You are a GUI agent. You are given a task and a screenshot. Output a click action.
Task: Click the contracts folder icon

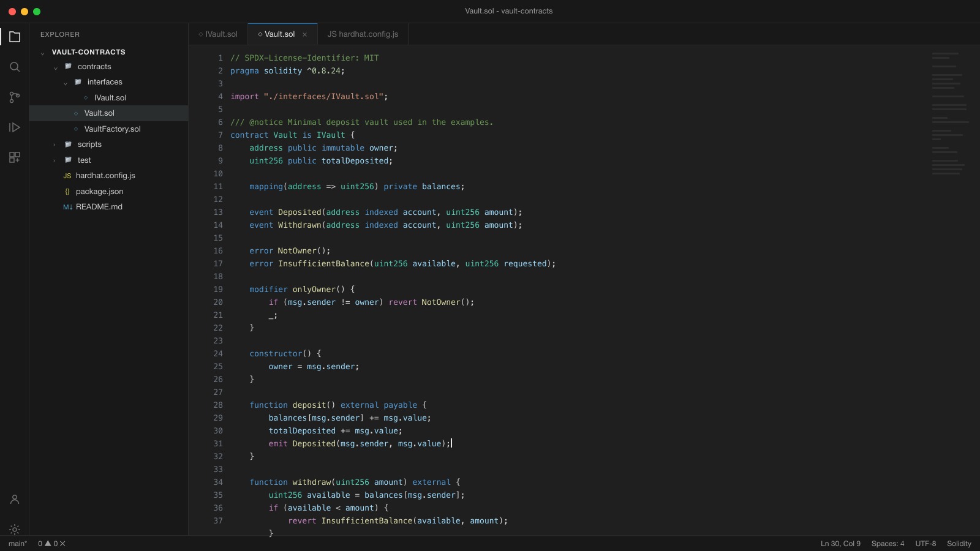[68, 66]
